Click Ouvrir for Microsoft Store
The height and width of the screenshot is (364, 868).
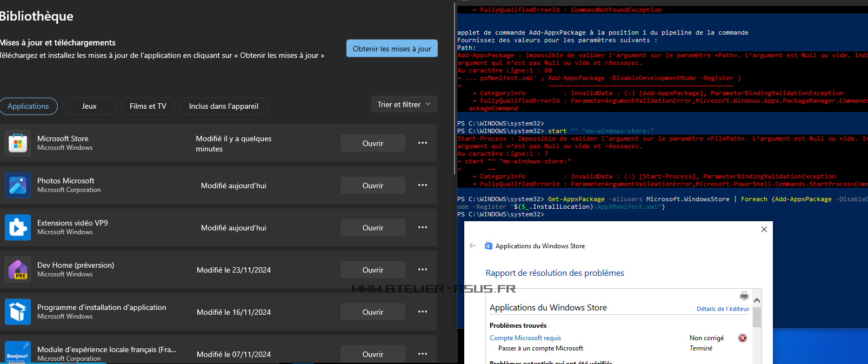(373, 143)
